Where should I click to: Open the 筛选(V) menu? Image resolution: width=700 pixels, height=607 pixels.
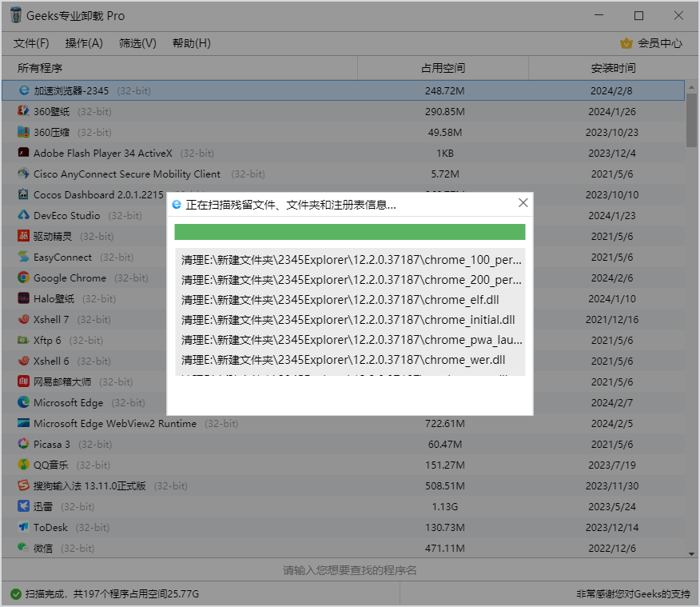coord(137,43)
